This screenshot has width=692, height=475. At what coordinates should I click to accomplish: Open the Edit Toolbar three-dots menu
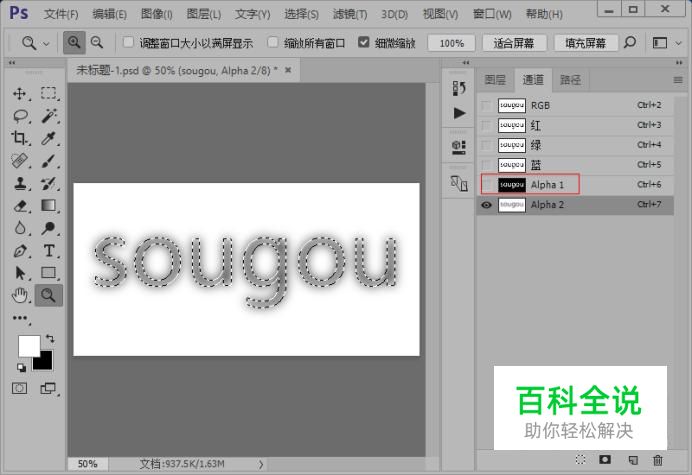[20, 318]
